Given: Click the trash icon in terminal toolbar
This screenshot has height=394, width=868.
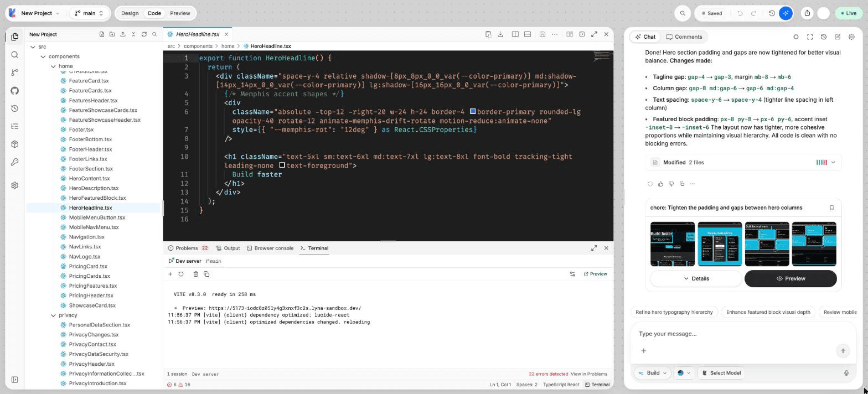Looking at the screenshot, I should click(x=195, y=274).
